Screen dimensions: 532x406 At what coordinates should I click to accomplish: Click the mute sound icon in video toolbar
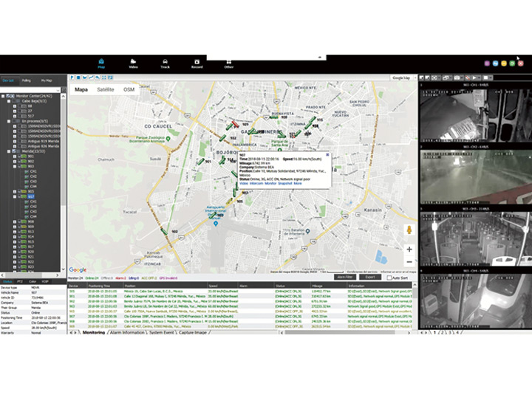[x=468, y=78]
